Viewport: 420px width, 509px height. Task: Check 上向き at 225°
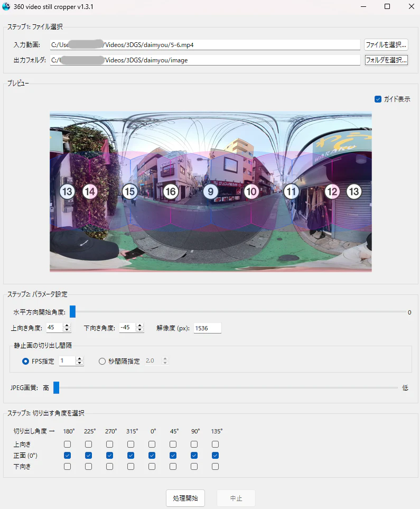[88, 444]
